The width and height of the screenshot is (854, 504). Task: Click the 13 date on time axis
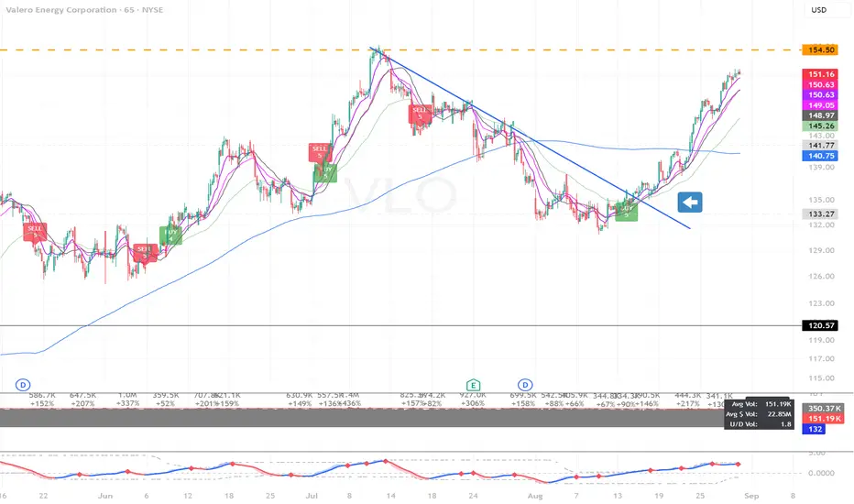point(618,496)
